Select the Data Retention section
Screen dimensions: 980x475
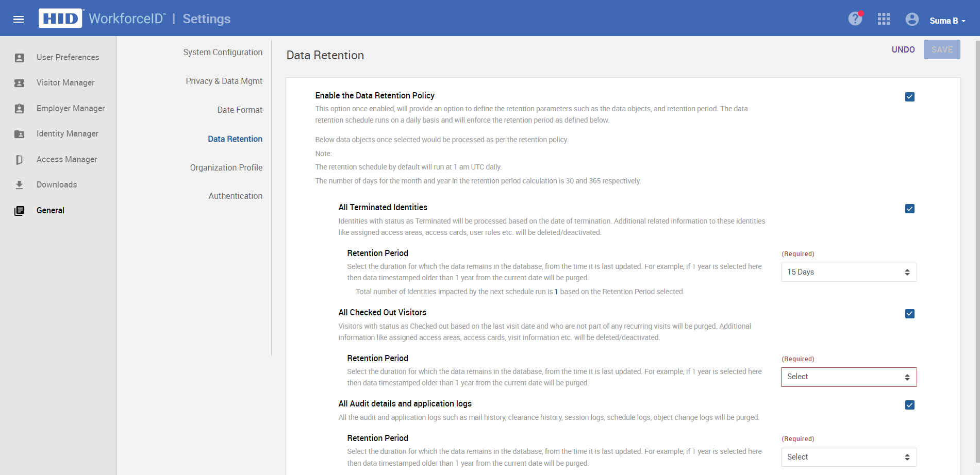point(235,139)
